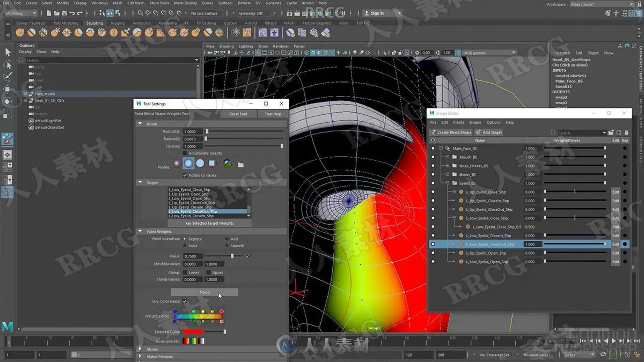Collapse the Brush section in Tool Settings
644x362 pixels.
coord(140,124)
